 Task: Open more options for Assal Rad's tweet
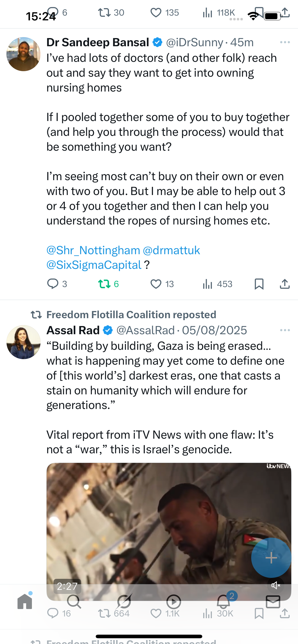285,330
